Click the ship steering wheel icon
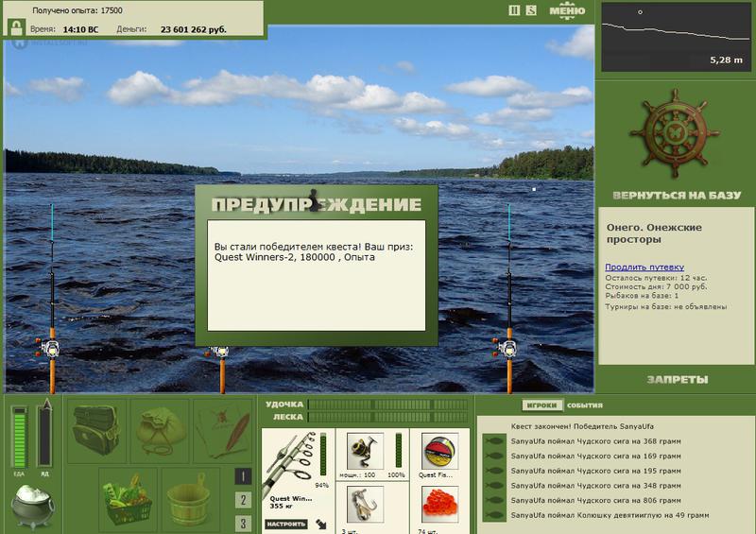The width and height of the screenshot is (756, 534). [675, 132]
